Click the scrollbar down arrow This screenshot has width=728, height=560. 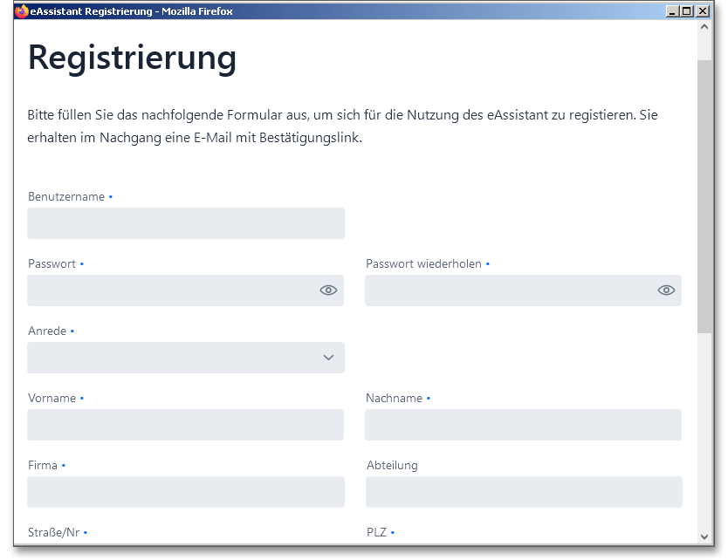click(704, 536)
